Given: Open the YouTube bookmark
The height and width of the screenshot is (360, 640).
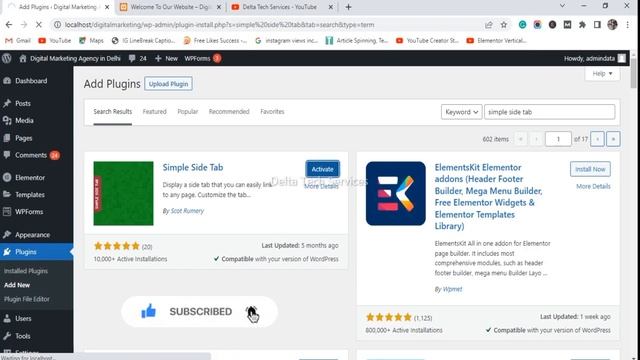Looking at the screenshot, I should coord(55,40).
